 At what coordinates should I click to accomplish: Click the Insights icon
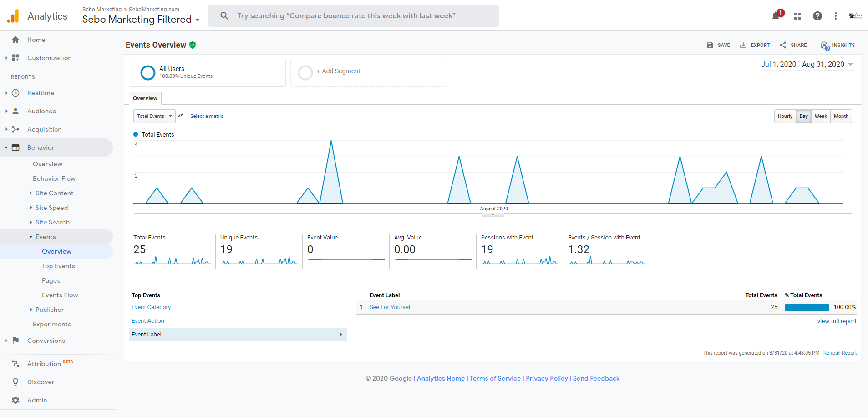824,46
